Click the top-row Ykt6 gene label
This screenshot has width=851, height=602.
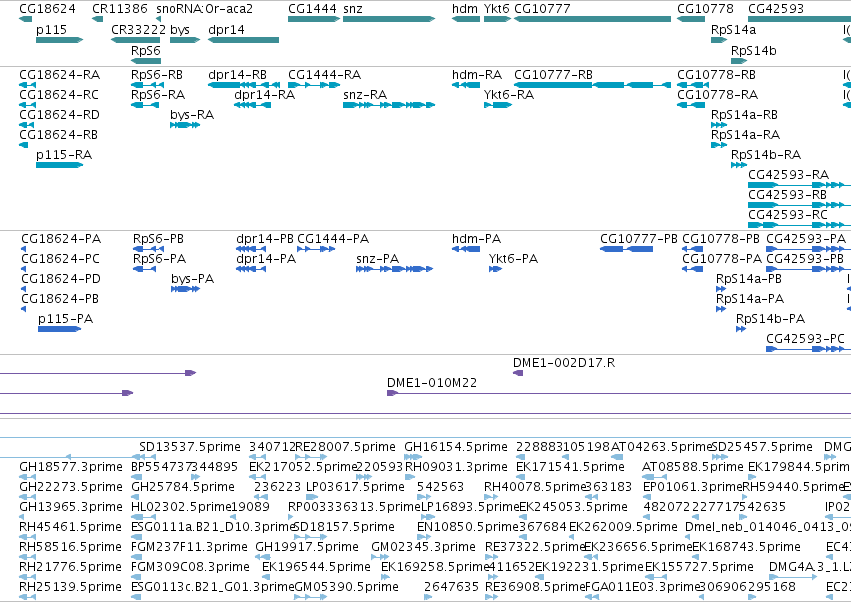[x=497, y=9]
